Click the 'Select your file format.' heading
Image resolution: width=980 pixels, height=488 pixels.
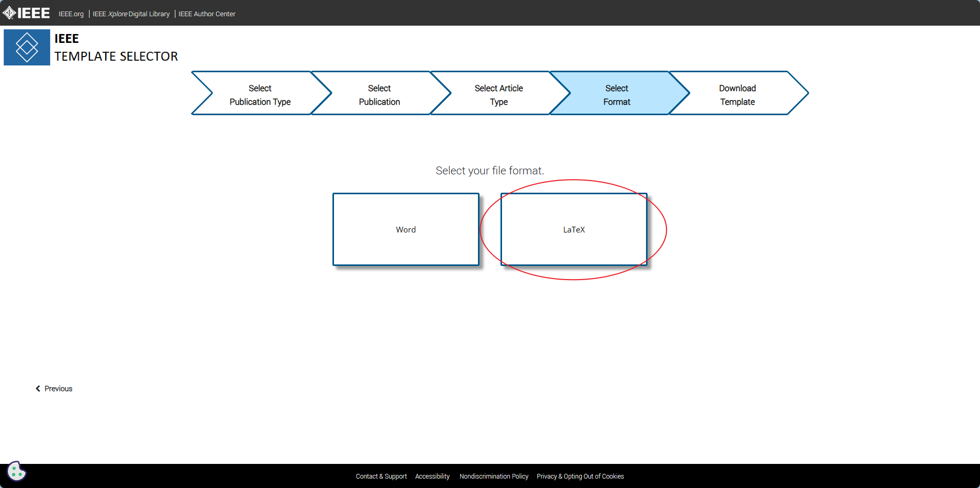(489, 171)
